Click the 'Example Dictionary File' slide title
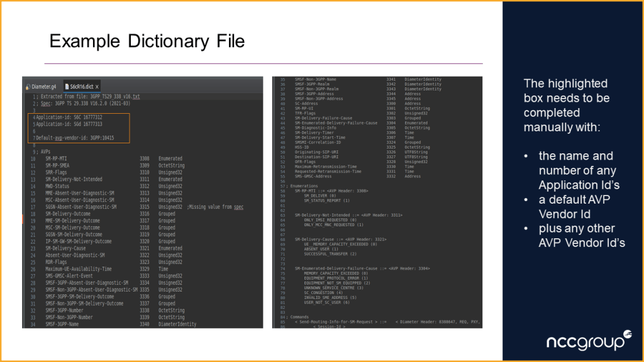Viewport: 644px width, 362px height. 147,41
